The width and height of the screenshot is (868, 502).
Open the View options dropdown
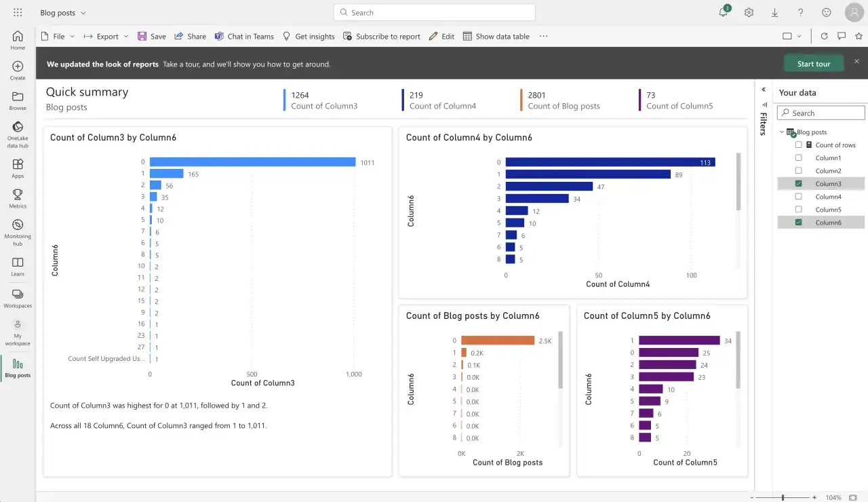791,36
